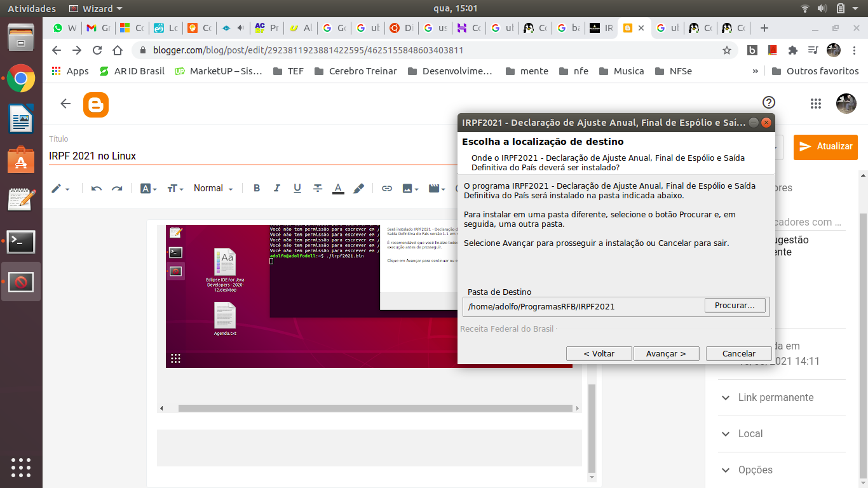Toggle underline formatting
Viewport: 868px width, 488px height.
pos(297,188)
